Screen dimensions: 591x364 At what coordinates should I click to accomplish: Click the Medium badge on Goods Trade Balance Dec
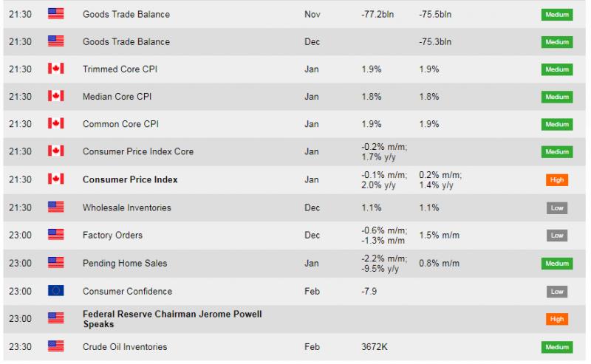click(557, 42)
